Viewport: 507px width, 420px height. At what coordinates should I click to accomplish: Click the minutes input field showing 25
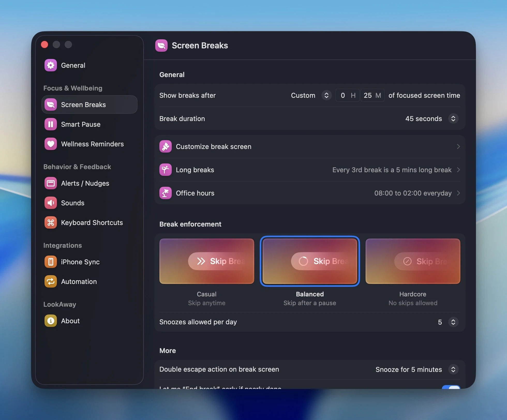(368, 95)
